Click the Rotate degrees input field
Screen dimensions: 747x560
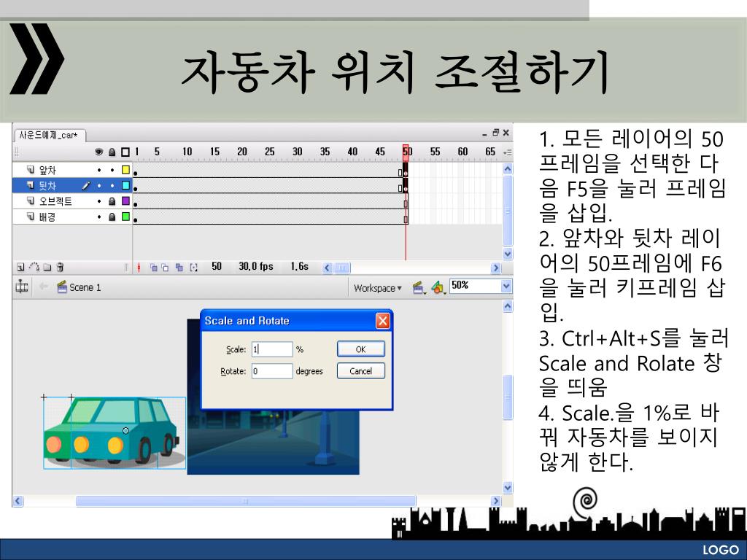tap(272, 371)
